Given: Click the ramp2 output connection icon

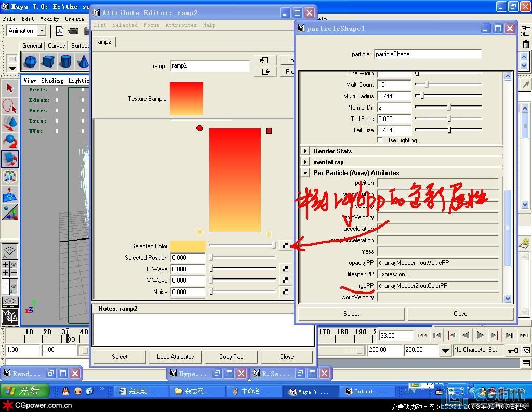Looking at the screenshot, I should pyautogui.click(x=264, y=72).
